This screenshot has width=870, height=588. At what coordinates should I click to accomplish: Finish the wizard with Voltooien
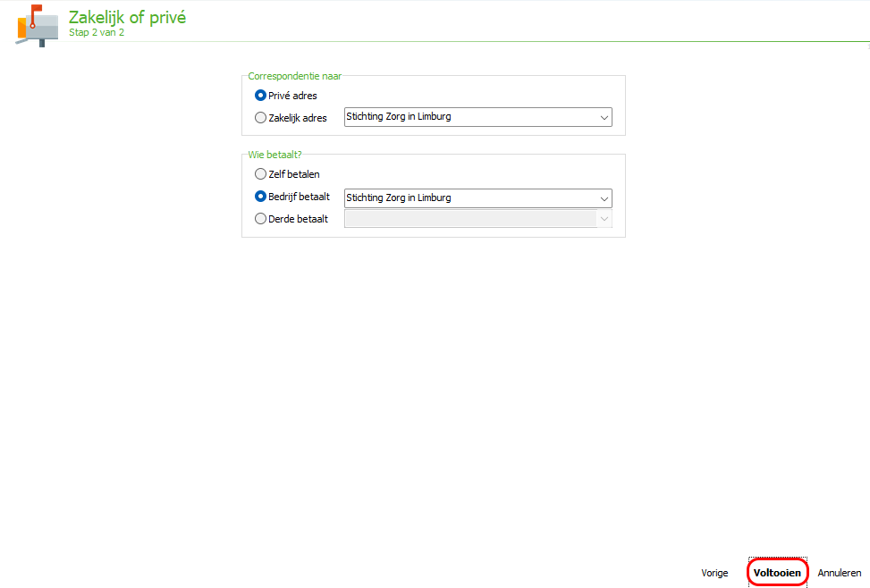[777, 573]
